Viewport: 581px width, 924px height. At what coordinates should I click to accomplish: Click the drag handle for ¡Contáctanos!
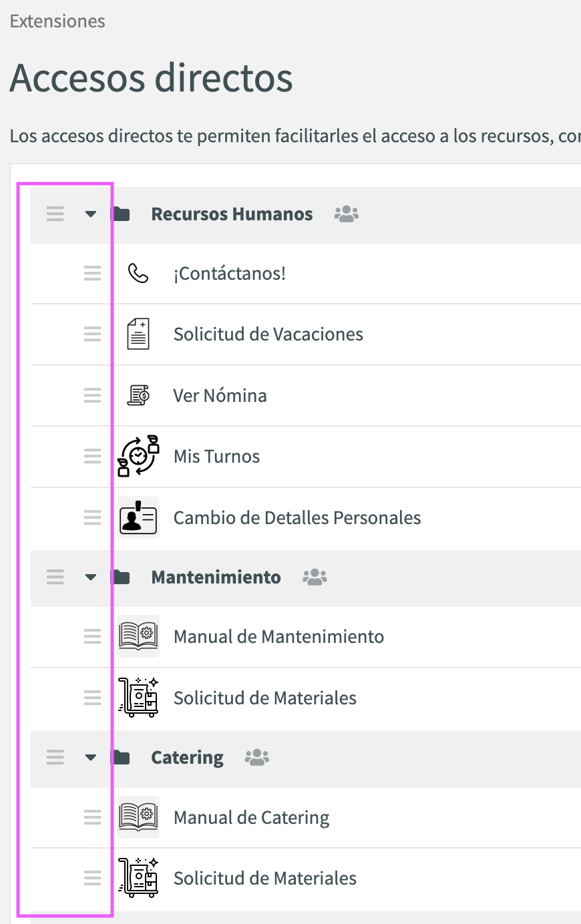click(93, 273)
